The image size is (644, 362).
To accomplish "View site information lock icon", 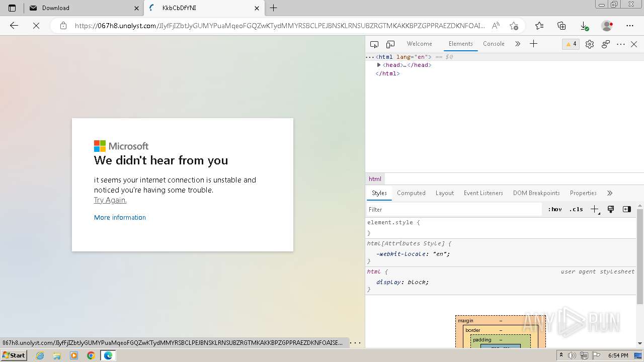I will (63, 26).
